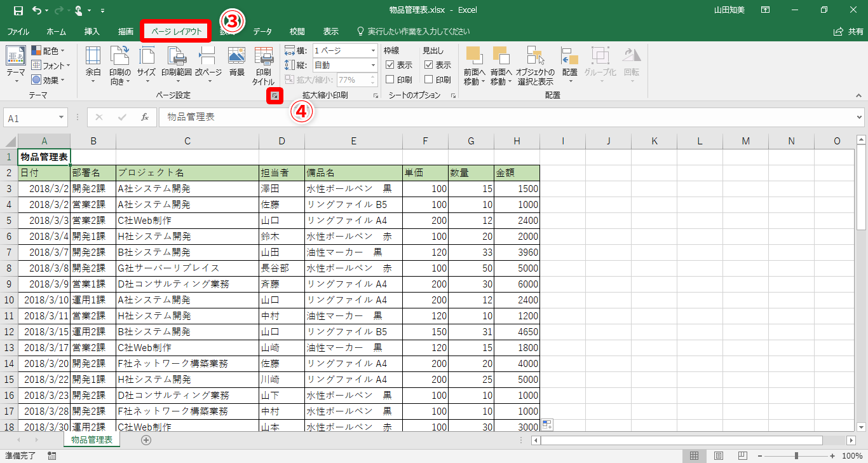Switch to Page Break Preview in status bar
This screenshot has width=868, height=463.
click(742, 456)
